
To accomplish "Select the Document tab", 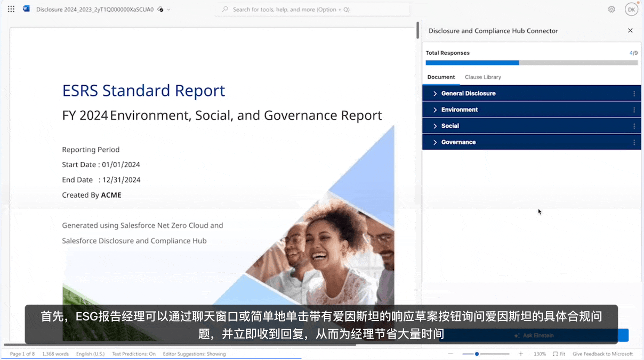I will click(441, 77).
